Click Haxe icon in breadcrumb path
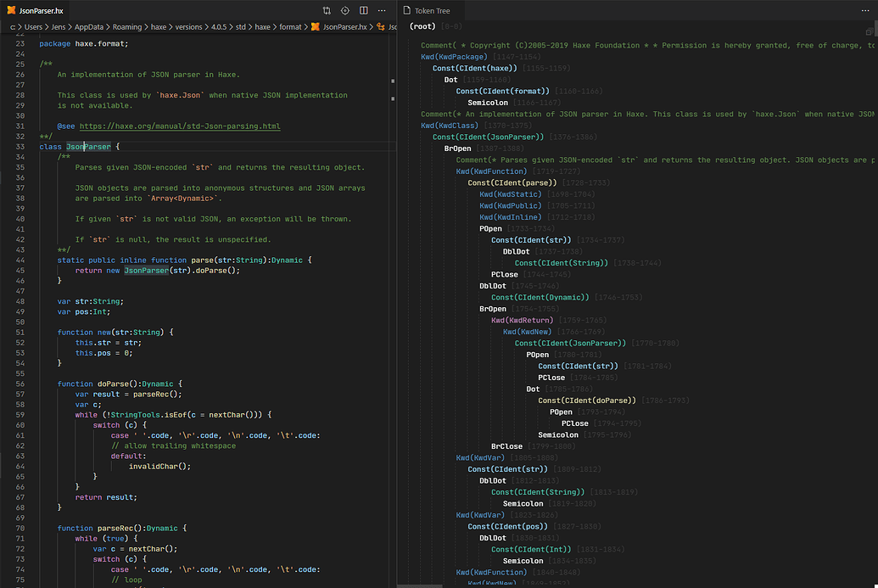The height and width of the screenshot is (588, 878). [316, 26]
